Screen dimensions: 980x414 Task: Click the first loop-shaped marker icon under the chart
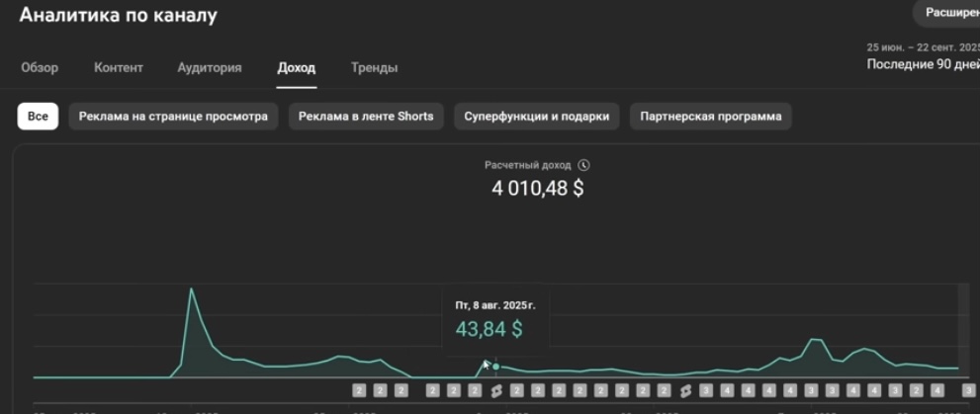(x=496, y=391)
